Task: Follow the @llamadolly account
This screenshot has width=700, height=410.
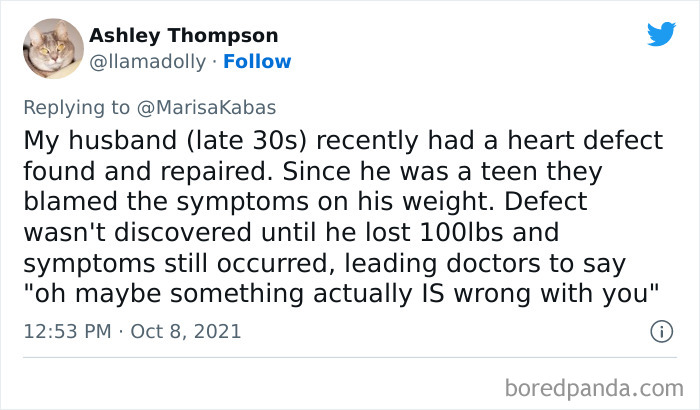Action: click(257, 61)
